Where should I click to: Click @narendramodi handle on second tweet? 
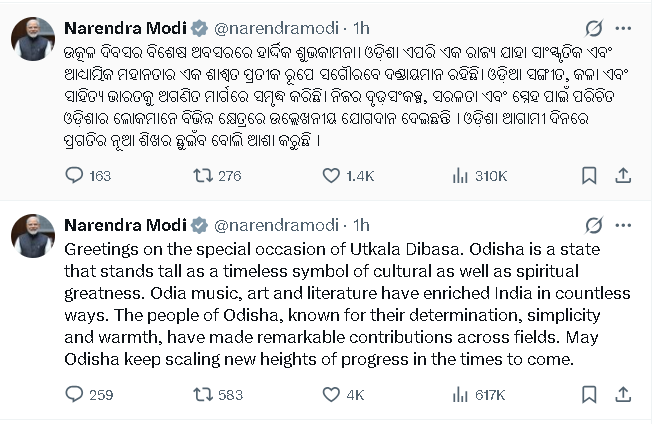(274, 225)
